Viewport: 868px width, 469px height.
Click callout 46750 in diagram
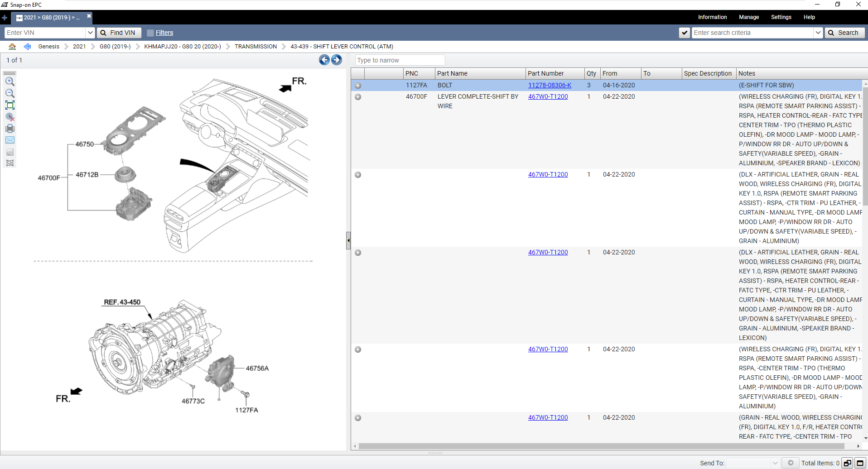click(85, 144)
